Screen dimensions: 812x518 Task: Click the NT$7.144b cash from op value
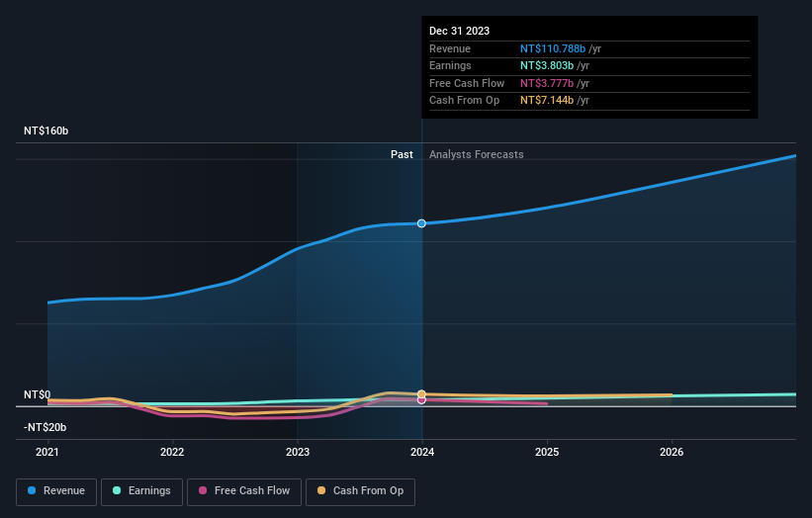coord(547,101)
